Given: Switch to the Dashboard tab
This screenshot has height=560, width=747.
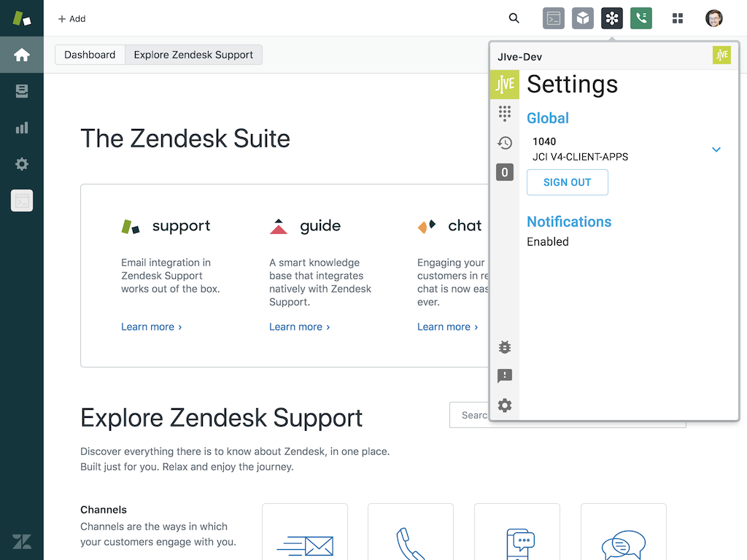Looking at the screenshot, I should coord(90,55).
